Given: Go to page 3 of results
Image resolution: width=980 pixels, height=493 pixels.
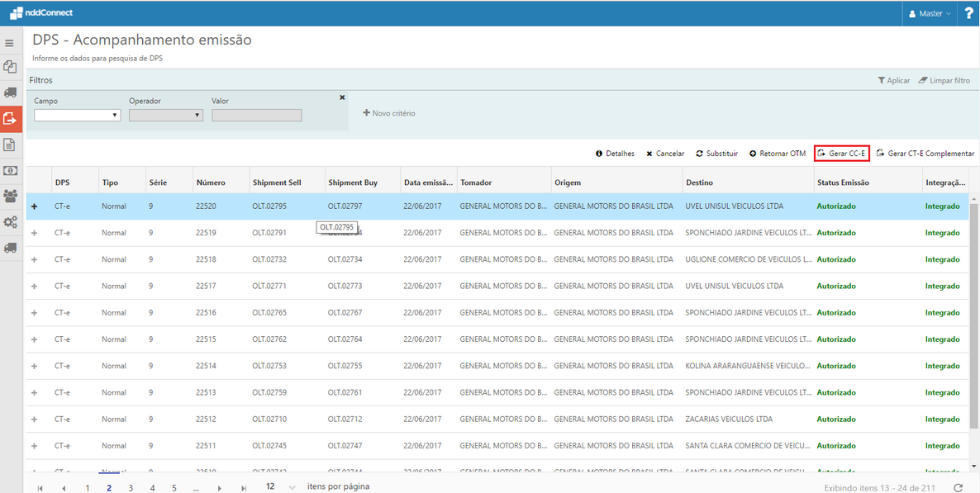Looking at the screenshot, I should tap(131, 488).
